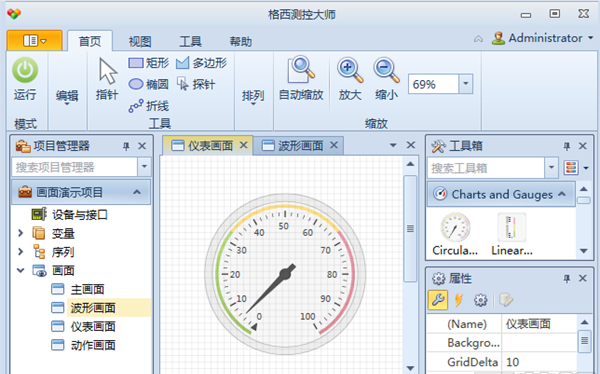Open the Administrator user menu

pos(542,38)
